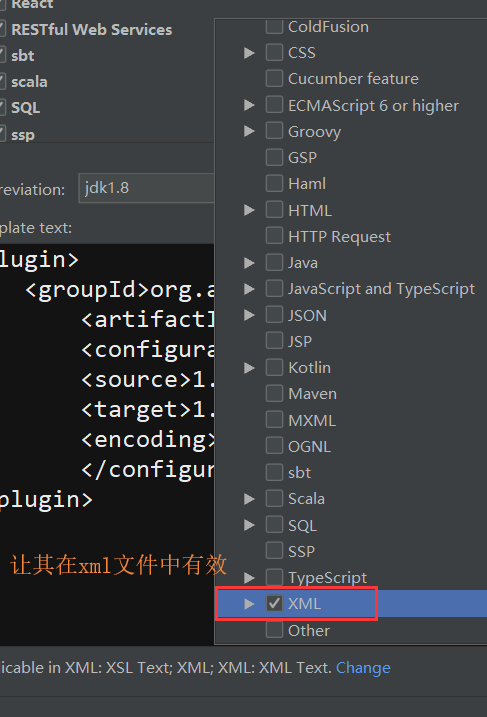Expand the SQL context node in popup
This screenshot has width=487, height=717.
click(249, 525)
